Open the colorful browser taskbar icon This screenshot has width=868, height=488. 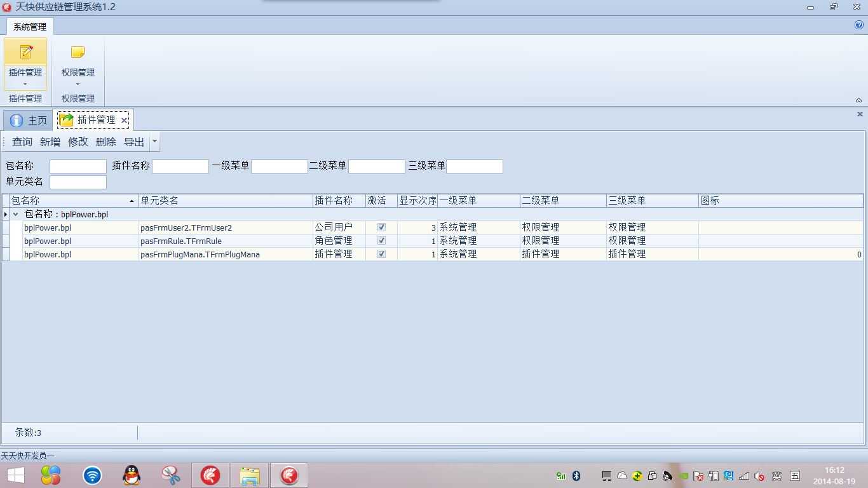tap(51, 475)
